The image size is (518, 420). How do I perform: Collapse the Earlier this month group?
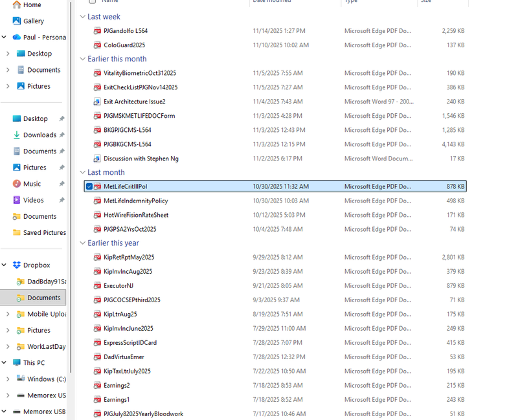[x=83, y=59]
